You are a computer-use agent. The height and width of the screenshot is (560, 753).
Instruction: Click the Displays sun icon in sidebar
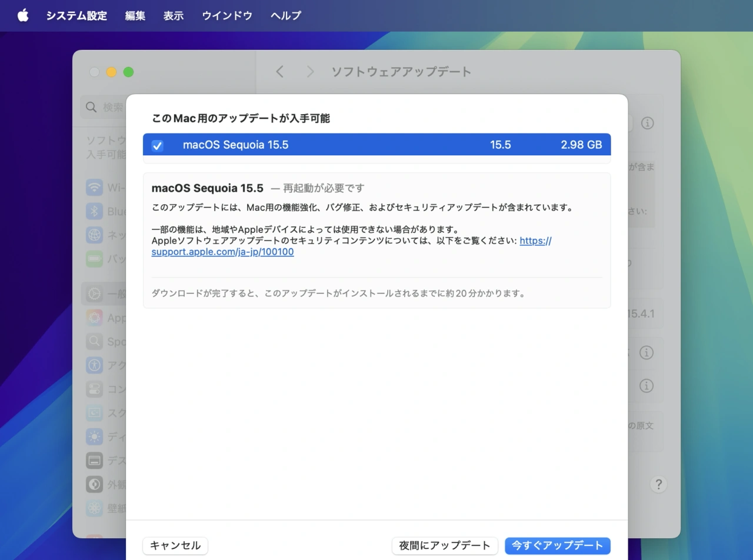[94, 436]
